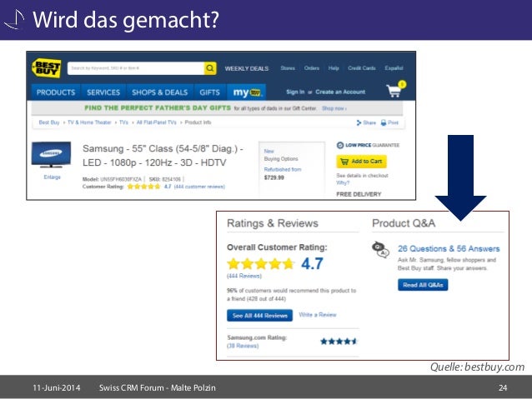Open the SERVICES menu
Screen dimensions: 532x399
[x=103, y=92]
